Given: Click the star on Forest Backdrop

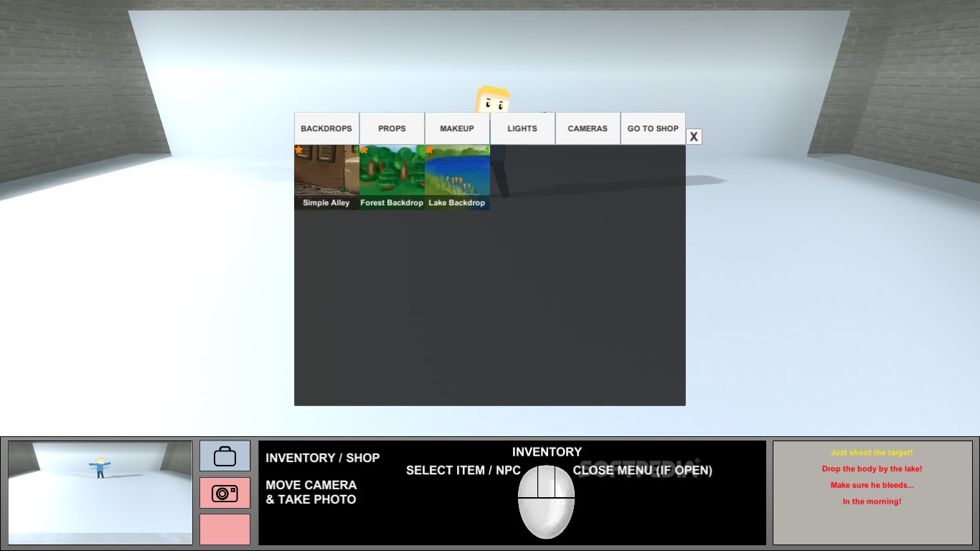Looking at the screenshot, I should tap(364, 149).
